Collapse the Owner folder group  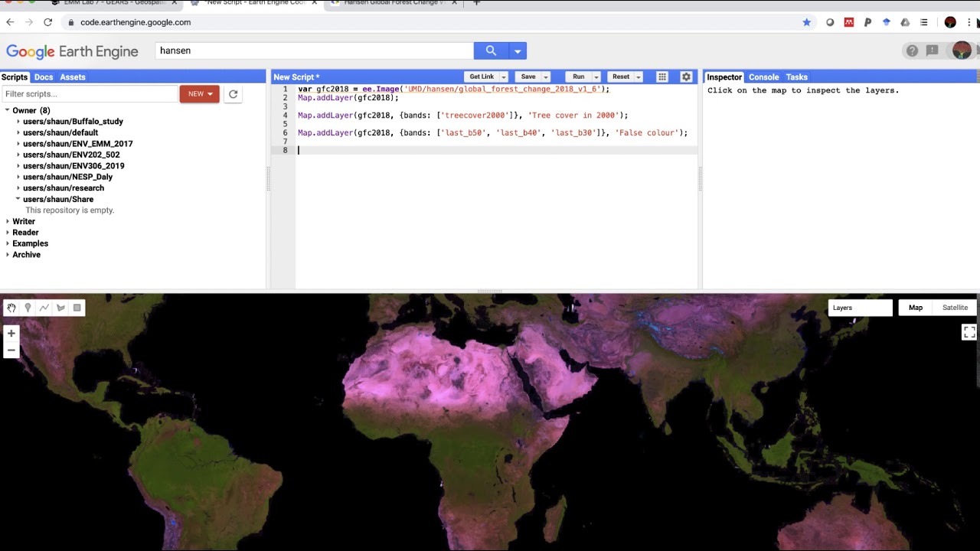[x=7, y=110]
